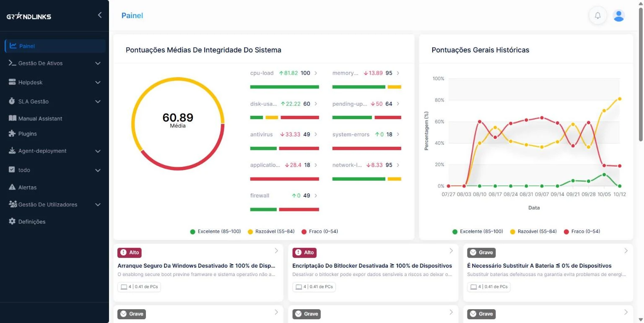Click the Manual Assistant book icon

click(12, 118)
